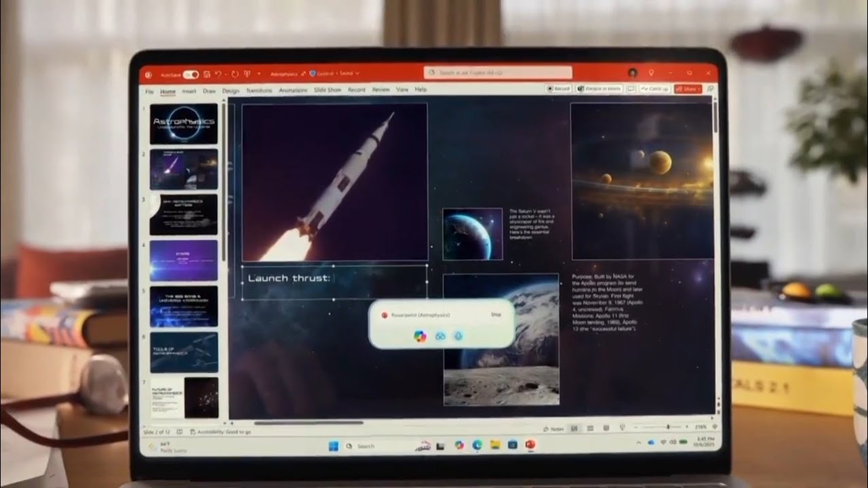Toggle the AutoSave switch
Screen dimensions: 868x488
point(191,74)
